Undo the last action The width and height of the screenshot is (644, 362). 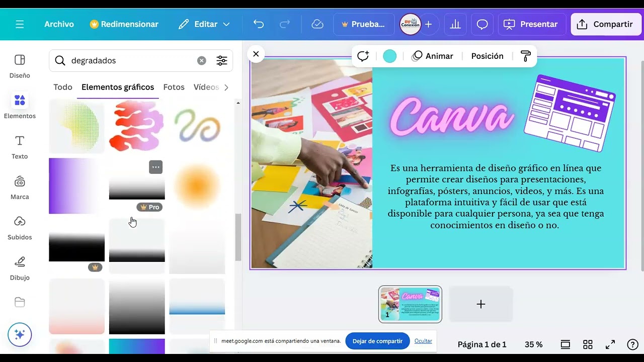pos(259,24)
